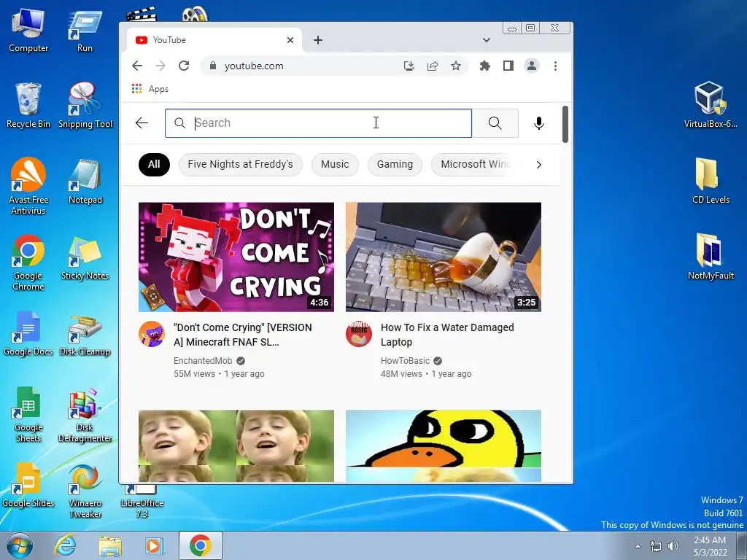Select the Music filter chip
The height and width of the screenshot is (560, 747).
click(x=335, y=164)
